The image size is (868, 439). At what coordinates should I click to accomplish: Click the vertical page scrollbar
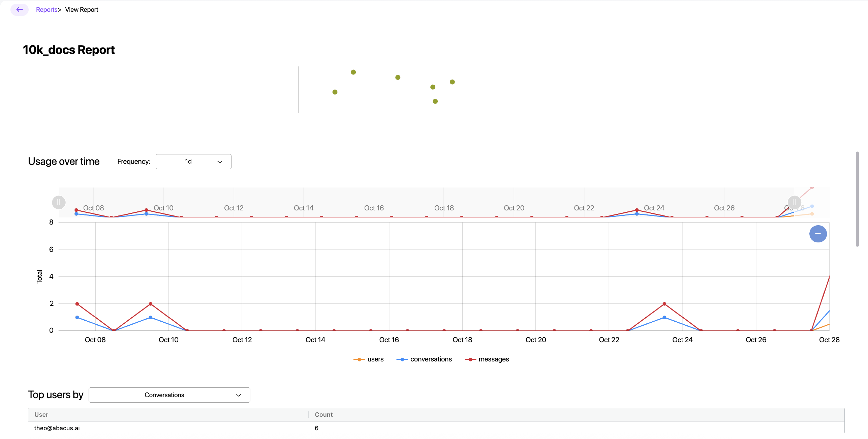pos(857,199)
